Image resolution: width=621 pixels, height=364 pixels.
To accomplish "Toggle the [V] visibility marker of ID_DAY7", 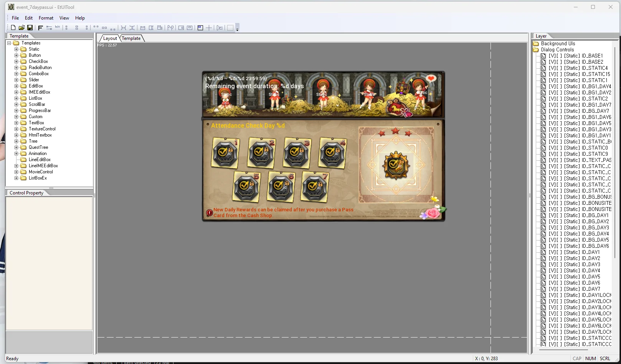I will click(552, 289).
